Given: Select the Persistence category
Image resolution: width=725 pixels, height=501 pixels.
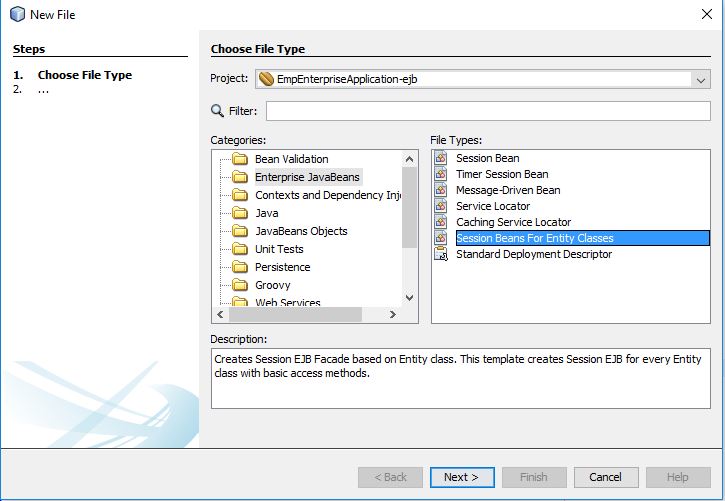Looking at the screenshot, I should click(283, 267).
